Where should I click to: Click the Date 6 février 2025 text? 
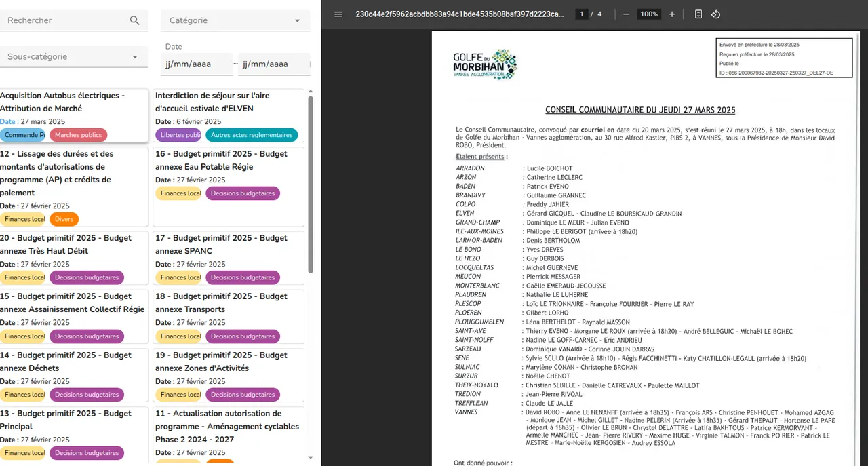click(x=188, y=122)
